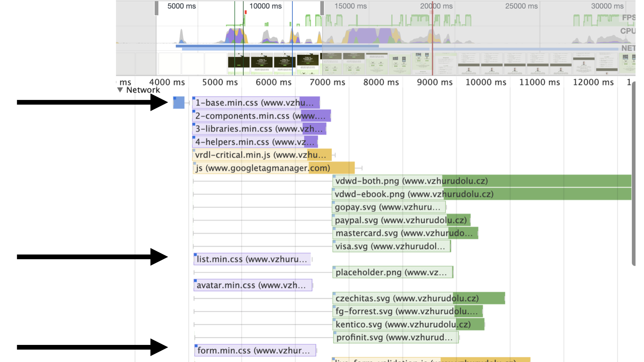
Task: Click the 8000 ms ruler mark
Action: 381,82
